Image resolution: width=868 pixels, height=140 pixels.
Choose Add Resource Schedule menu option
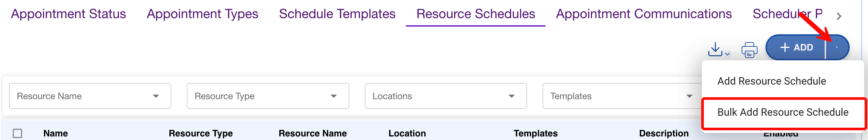click(x=771, y=81)
